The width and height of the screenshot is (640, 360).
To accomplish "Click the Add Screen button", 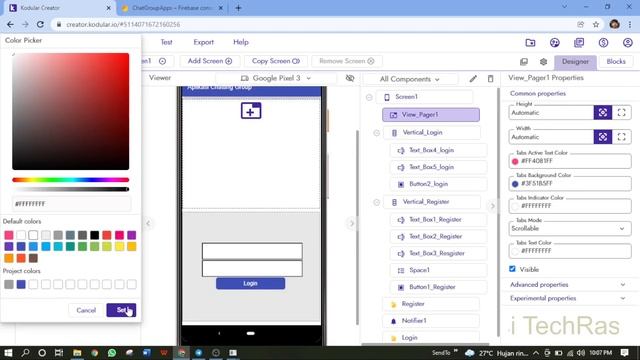I will coord(210,61).
